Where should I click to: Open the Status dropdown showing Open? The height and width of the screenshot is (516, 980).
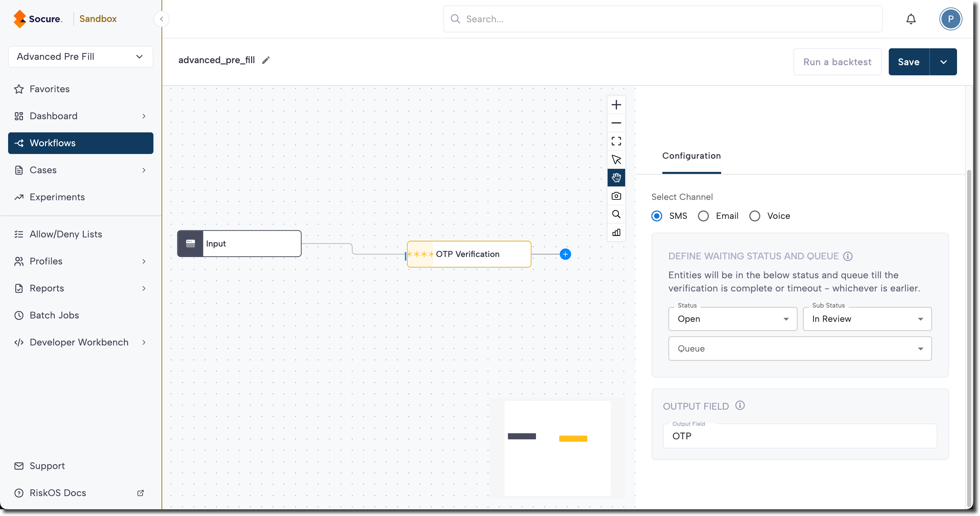(732, 319)
